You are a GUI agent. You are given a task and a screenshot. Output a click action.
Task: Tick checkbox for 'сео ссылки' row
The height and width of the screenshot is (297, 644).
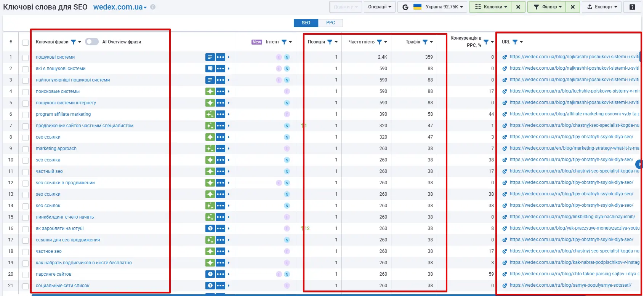pos(26,137)
